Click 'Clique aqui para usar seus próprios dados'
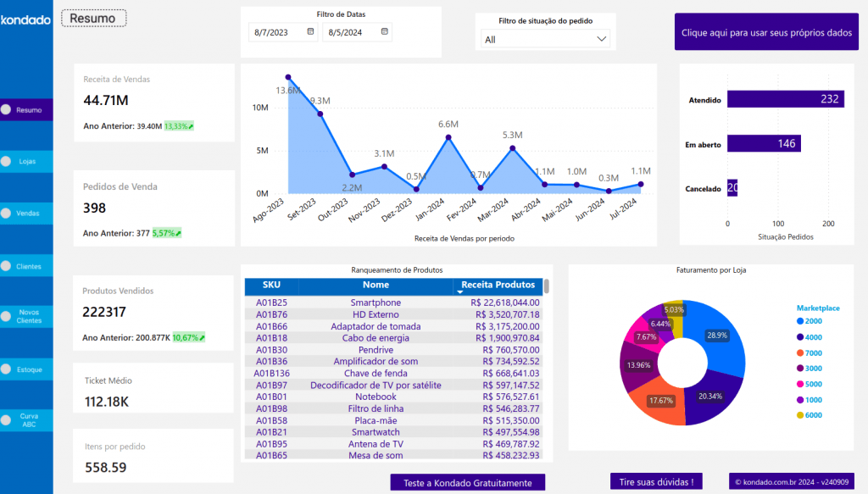This screenshot has height=494, width=868. click(x=766, y=33)
